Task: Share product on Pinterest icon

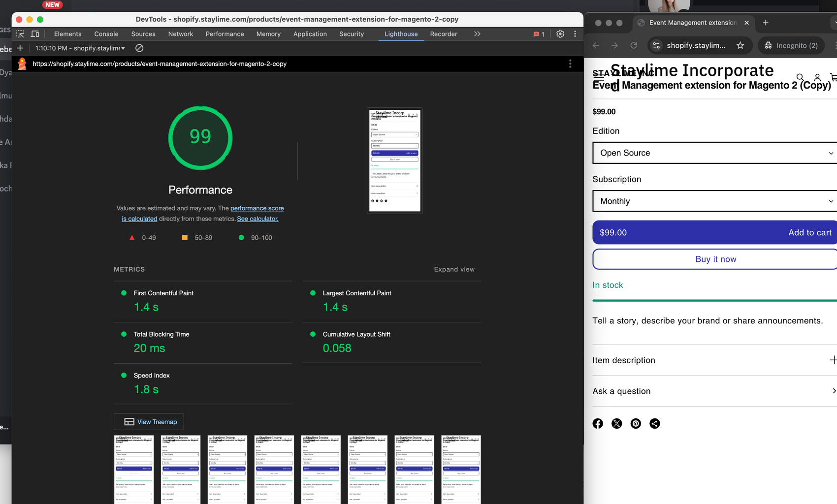Action: coord(636,424)
